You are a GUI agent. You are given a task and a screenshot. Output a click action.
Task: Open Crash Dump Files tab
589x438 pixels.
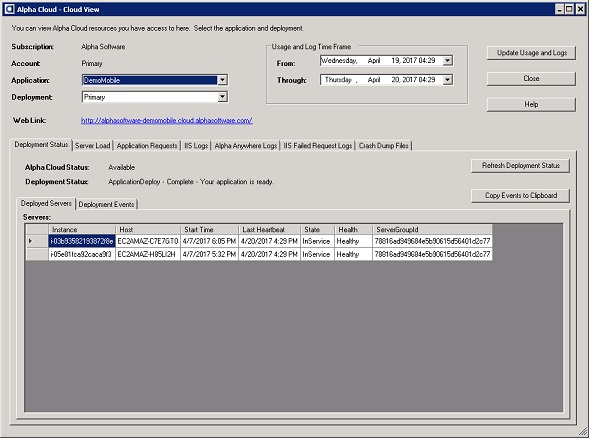tap(384, 145)
